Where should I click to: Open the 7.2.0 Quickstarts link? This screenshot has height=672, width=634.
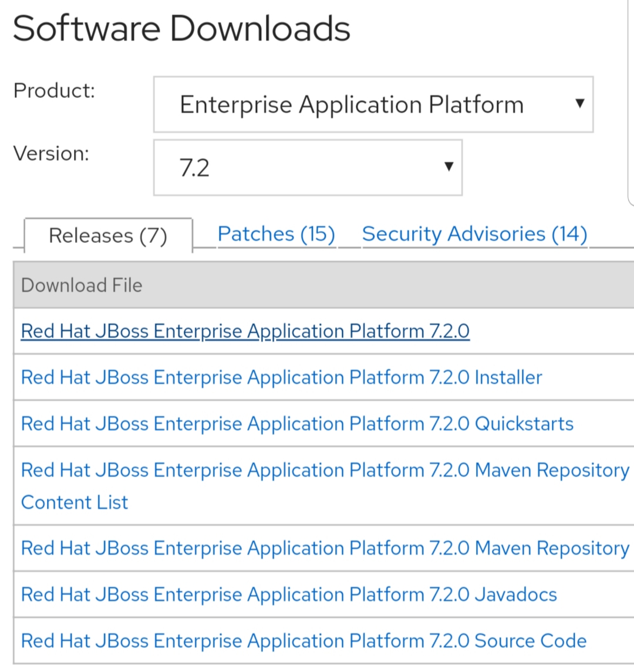point(297,424)
